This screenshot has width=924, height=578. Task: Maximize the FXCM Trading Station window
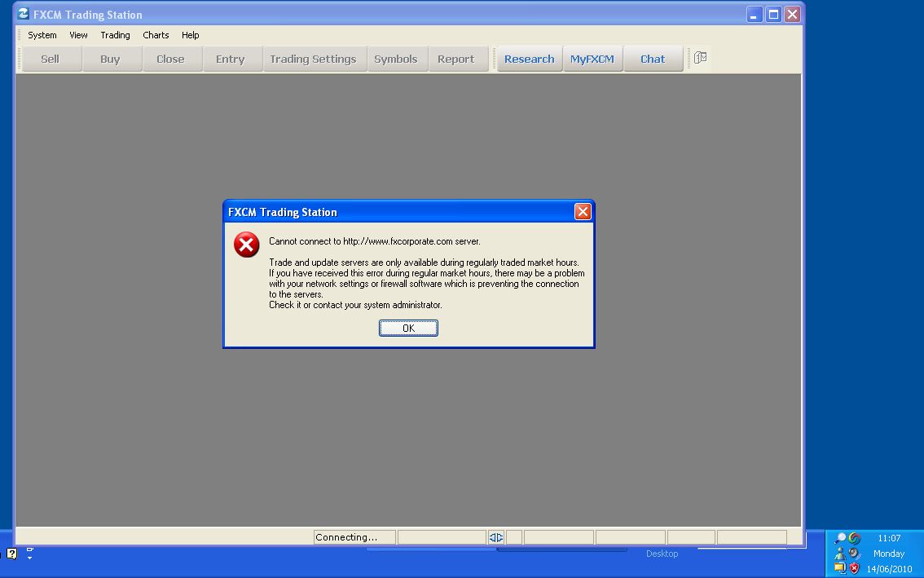click(x=773, y=14)
